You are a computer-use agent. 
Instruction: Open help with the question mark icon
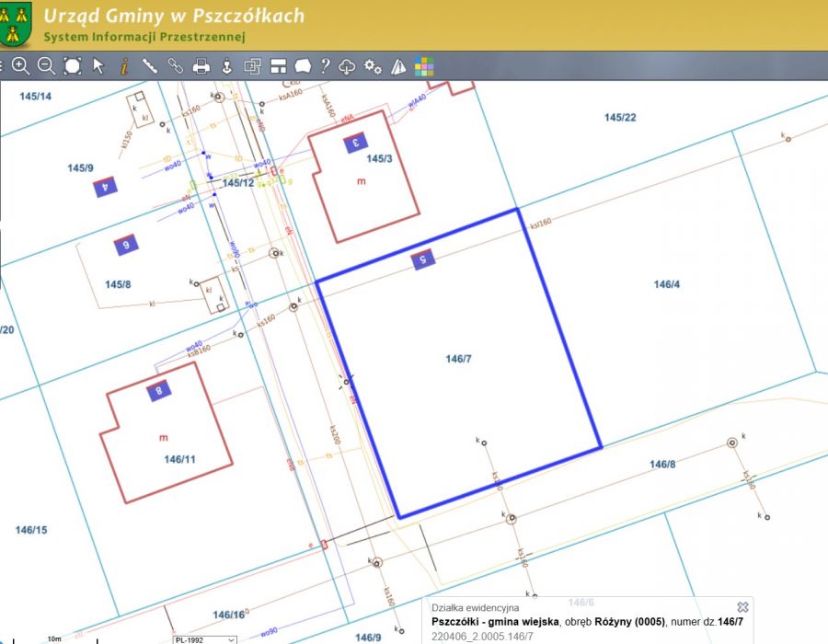pos(325,66)
